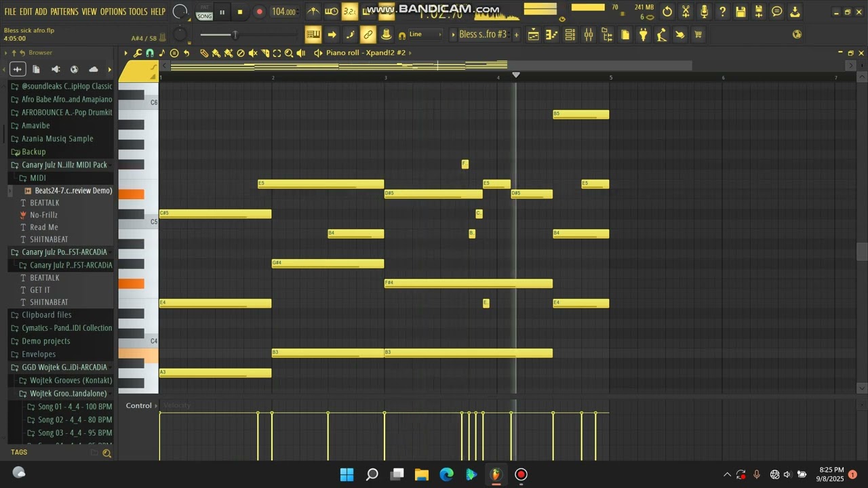Open the FILE menu
868x488 pixels.
point(10,12)
